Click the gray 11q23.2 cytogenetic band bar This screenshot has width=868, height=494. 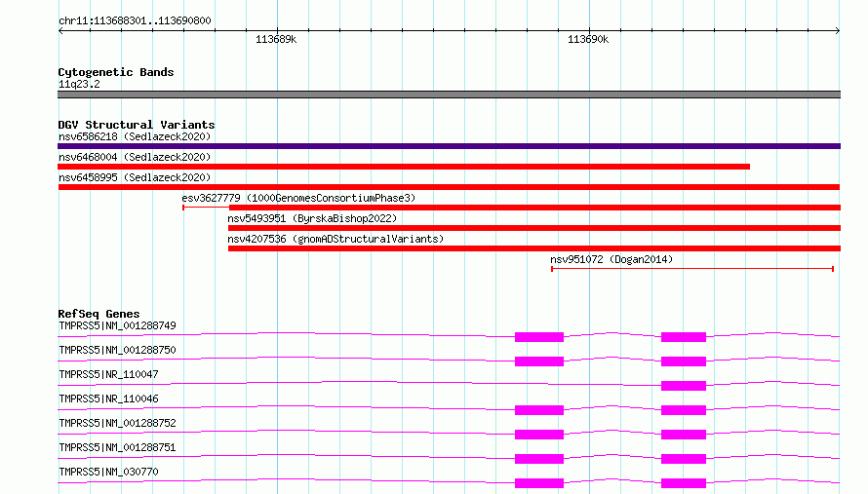449,95
